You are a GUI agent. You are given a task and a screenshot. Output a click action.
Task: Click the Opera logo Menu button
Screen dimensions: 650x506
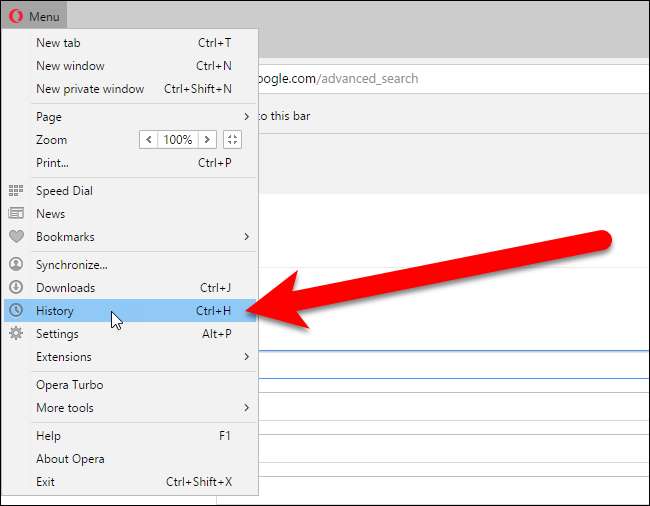(x=35, y=16)
